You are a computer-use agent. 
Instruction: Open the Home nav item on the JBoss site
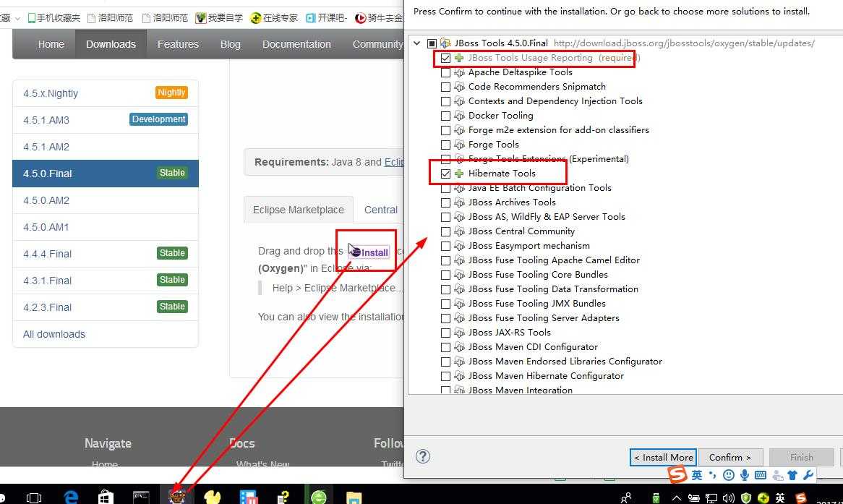coord(51,44)
